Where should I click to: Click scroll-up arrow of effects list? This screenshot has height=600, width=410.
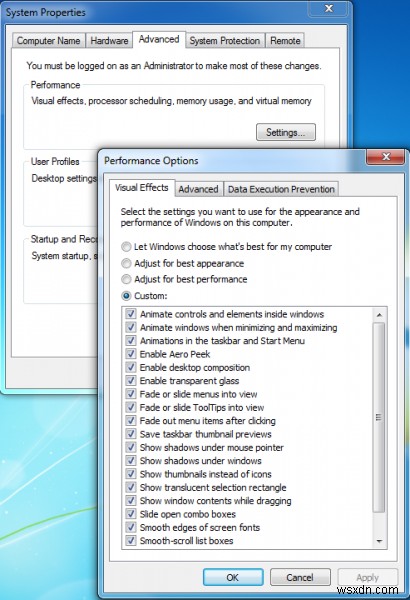[x=379, y=315]
